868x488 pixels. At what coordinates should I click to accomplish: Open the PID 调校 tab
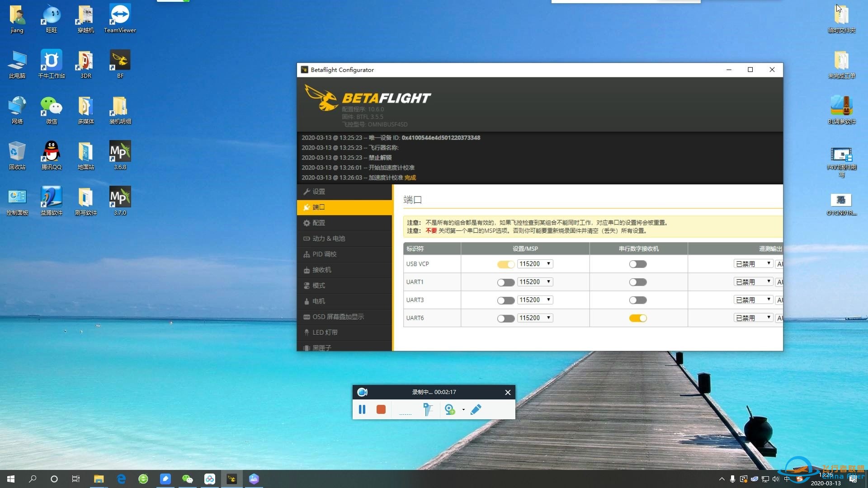click(344, 254)
